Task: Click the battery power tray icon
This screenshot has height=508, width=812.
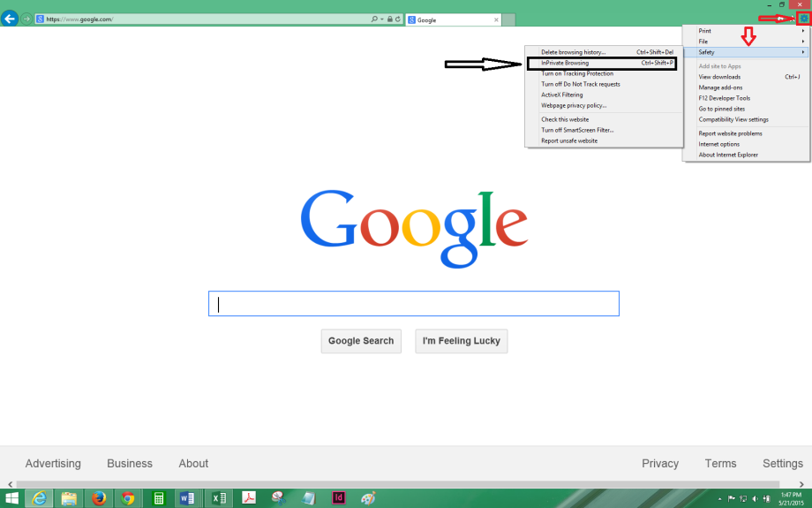Action: point(766,498)
